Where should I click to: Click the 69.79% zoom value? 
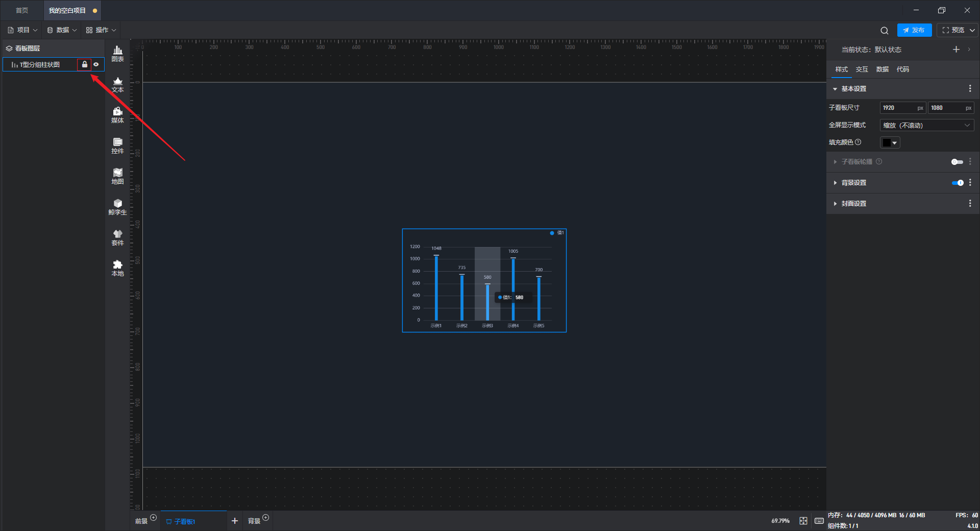click(780, 521)
